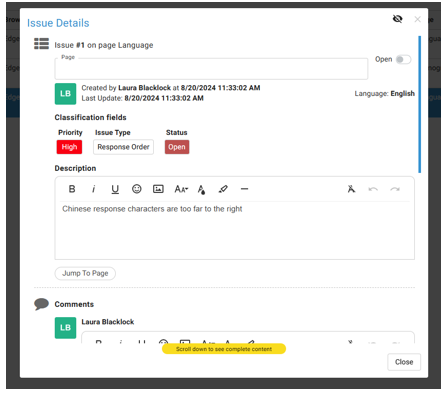448x393 pixels.
Task: Toggle bold in the Description toolbar
Action: [72, 189]
